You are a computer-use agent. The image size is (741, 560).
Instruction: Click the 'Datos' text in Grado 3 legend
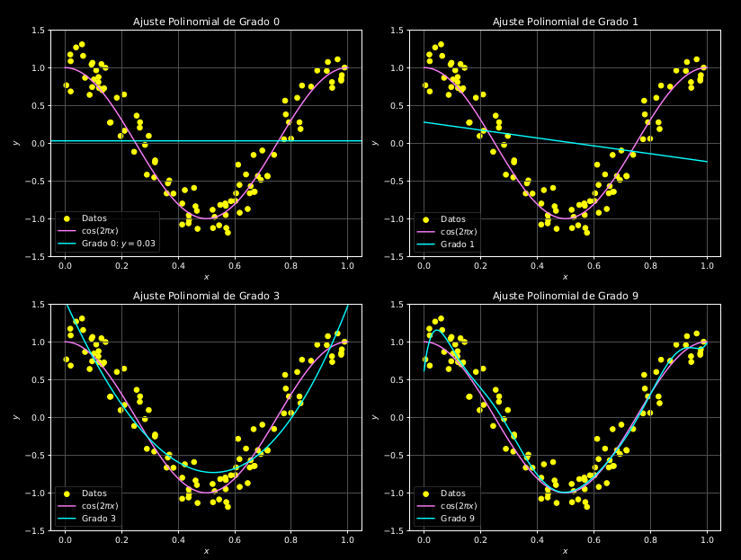click(x=95, y=493)
